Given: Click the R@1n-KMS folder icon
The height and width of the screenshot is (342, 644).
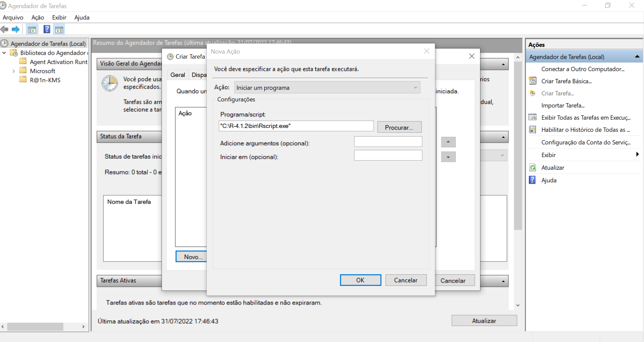Looking at the screenshot, I should coord(23,80).
